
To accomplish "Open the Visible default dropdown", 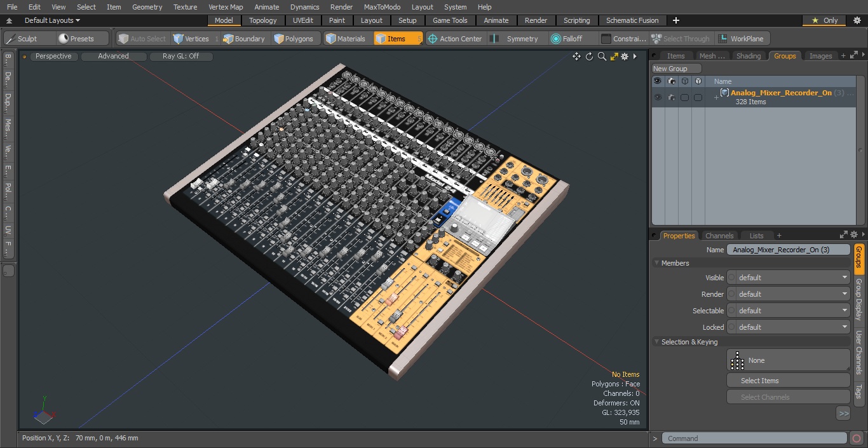I will (x=789, y=278).
